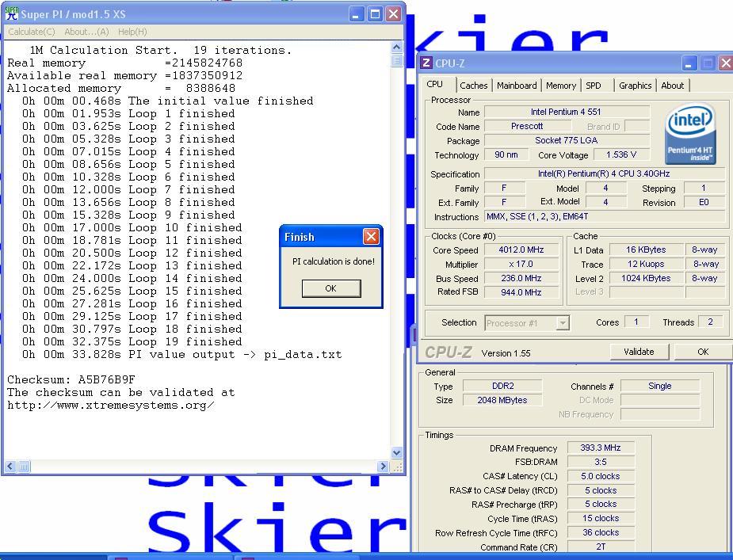Screen dimensions: 733x560
Task: Click the Bus Speed value '236.0 MHz'
Action: tap(521, 278)
